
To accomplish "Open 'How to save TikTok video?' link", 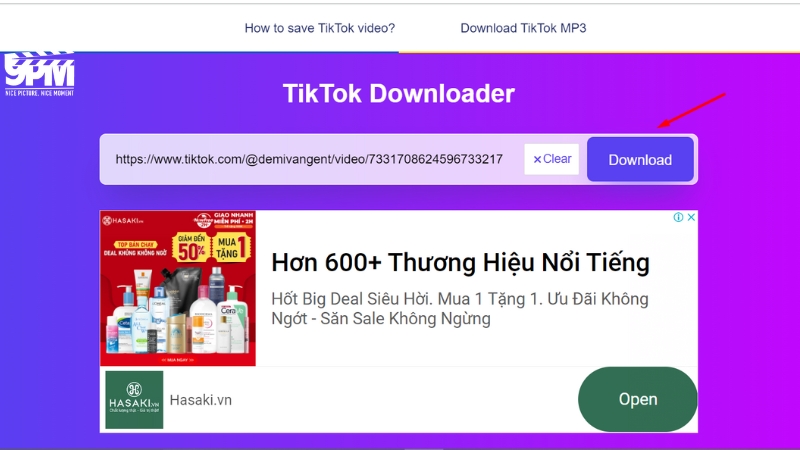I will tap(320, 28).
